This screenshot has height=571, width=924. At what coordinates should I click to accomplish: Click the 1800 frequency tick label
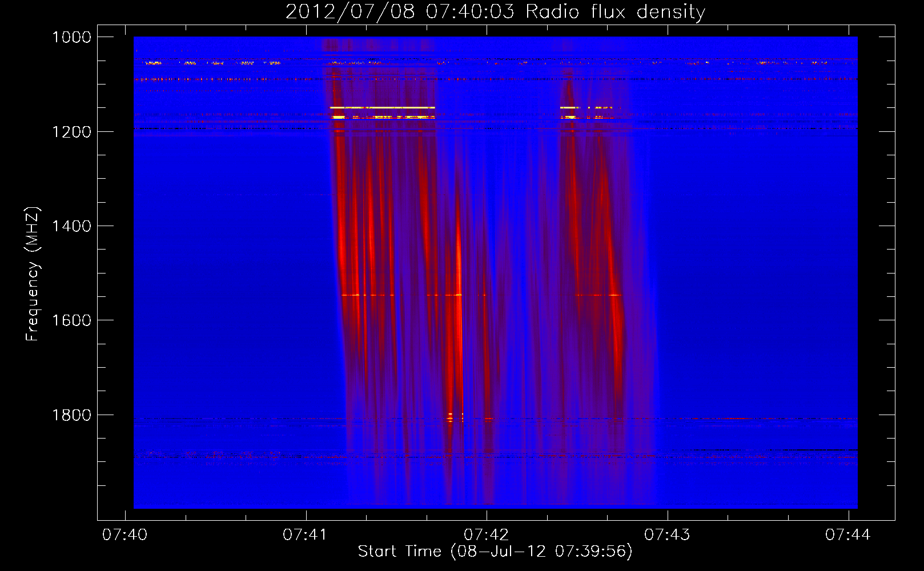pyautogui.click(x=71, y=415)
